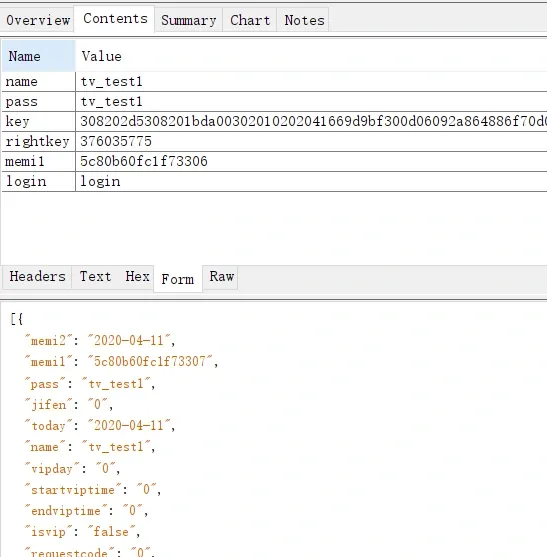Open the Notes tab
The height and width of the screenshot is (557, 547).
tap(304, 20)
